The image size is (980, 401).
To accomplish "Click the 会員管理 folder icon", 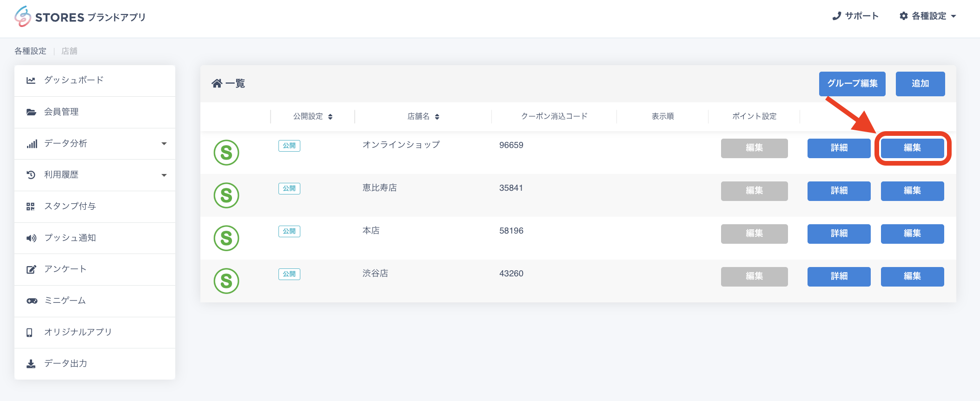I will tap(31, 112).
